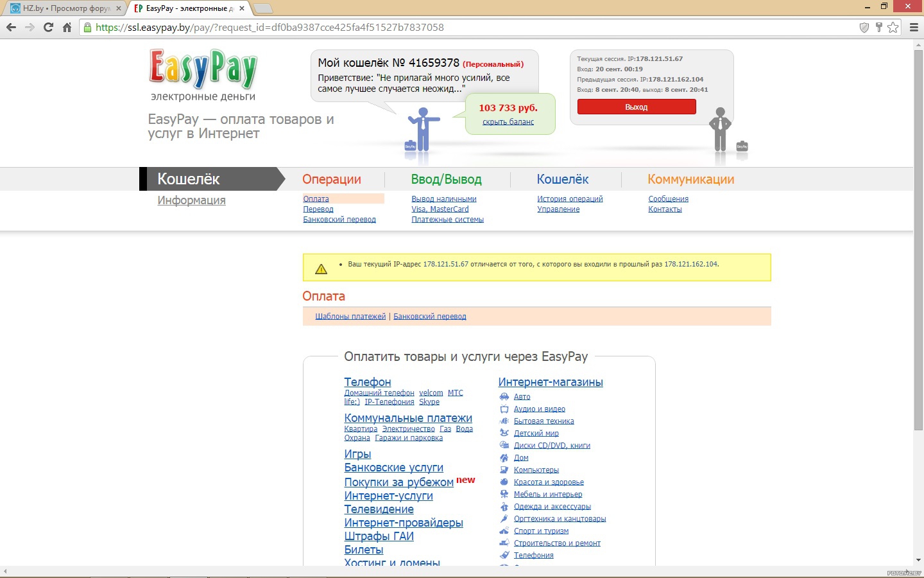Click the icon beside Бытовая техника
The width and height of the screenshot is (924, 578).
pyautogui.click(x=504, y=421)
